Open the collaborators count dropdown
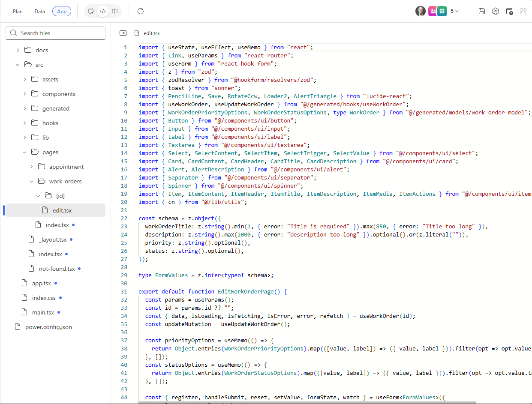This screenshot has height=404, width=532. [x=455, y=11]
